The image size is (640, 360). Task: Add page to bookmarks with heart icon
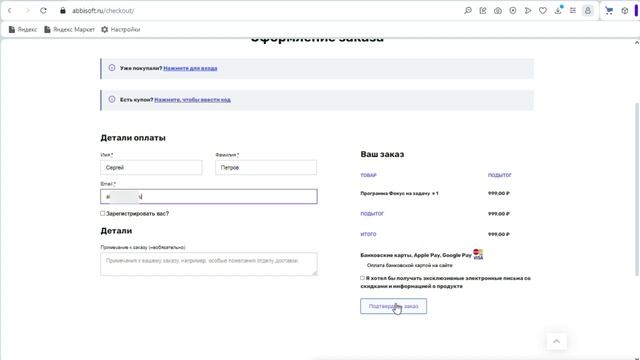pos(542,11)
